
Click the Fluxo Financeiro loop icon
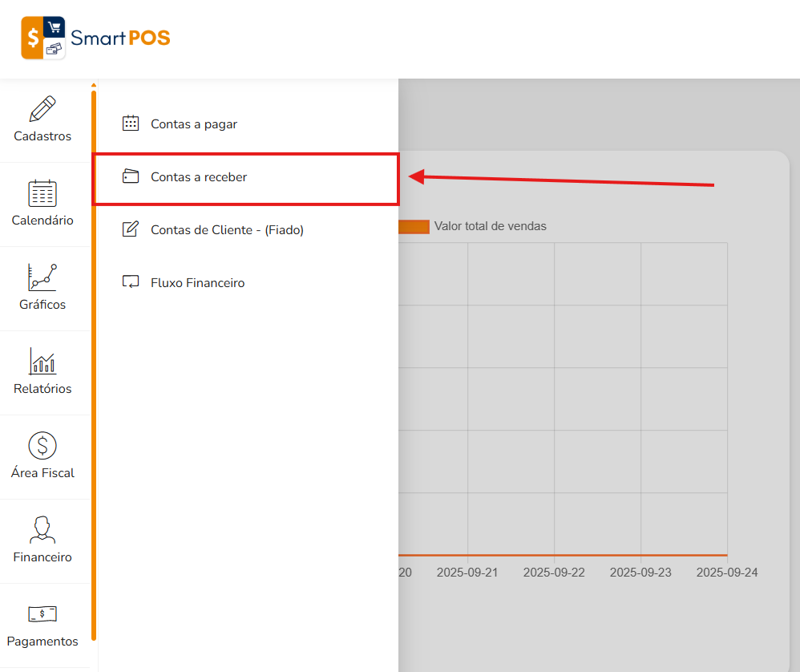pyautogui.click(x=131, y=282)
